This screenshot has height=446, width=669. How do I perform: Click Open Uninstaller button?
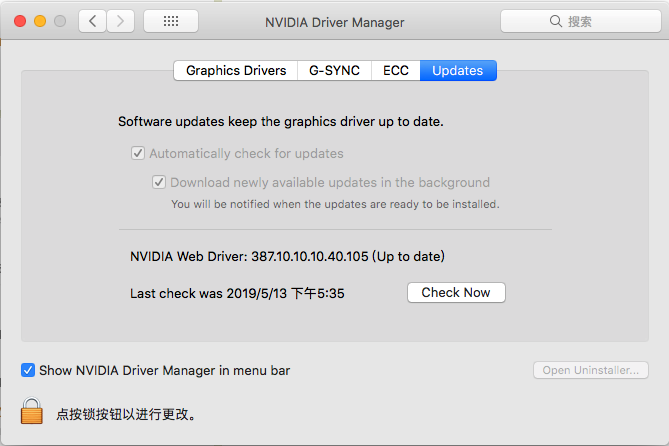(590, 370)
